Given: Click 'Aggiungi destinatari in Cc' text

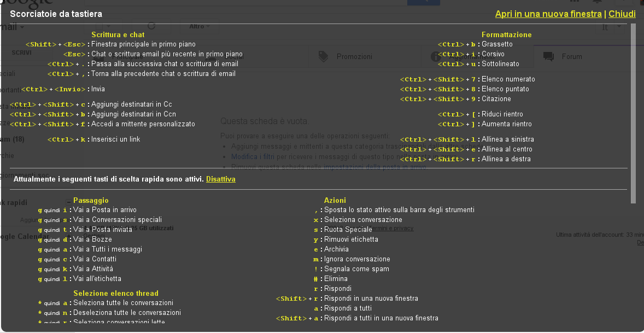Looking at the screenshot, I should click(x=131, y=104).
